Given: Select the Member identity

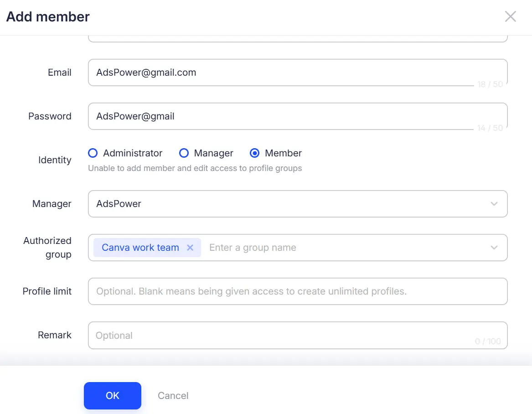Looking at the screenshot, I should [254, 153].
